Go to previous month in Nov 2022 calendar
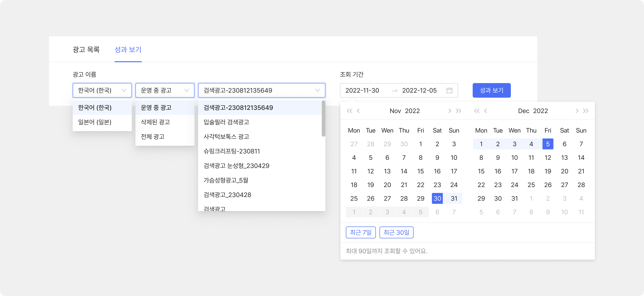This screenshot has height=296, width=644. [x=358, y=111]
